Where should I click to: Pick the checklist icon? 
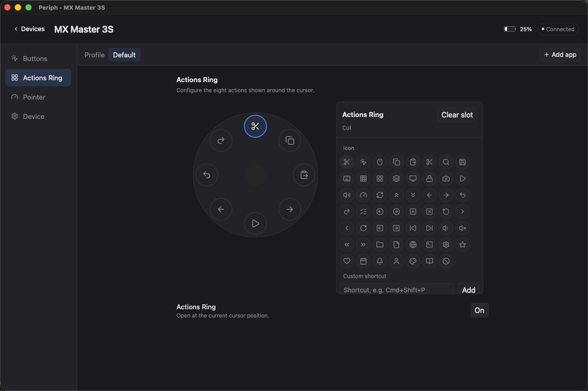pyautogui.click(x=363, y=212)
